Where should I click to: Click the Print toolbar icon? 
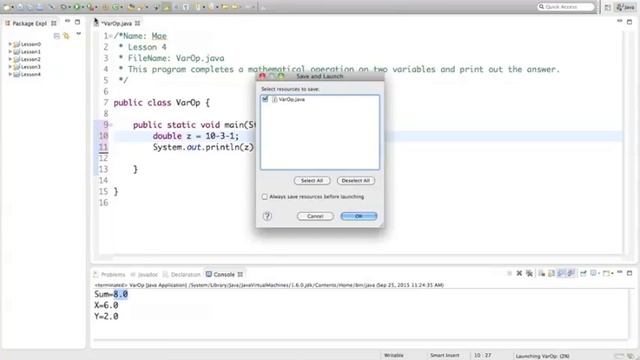(x=40, y=7)
